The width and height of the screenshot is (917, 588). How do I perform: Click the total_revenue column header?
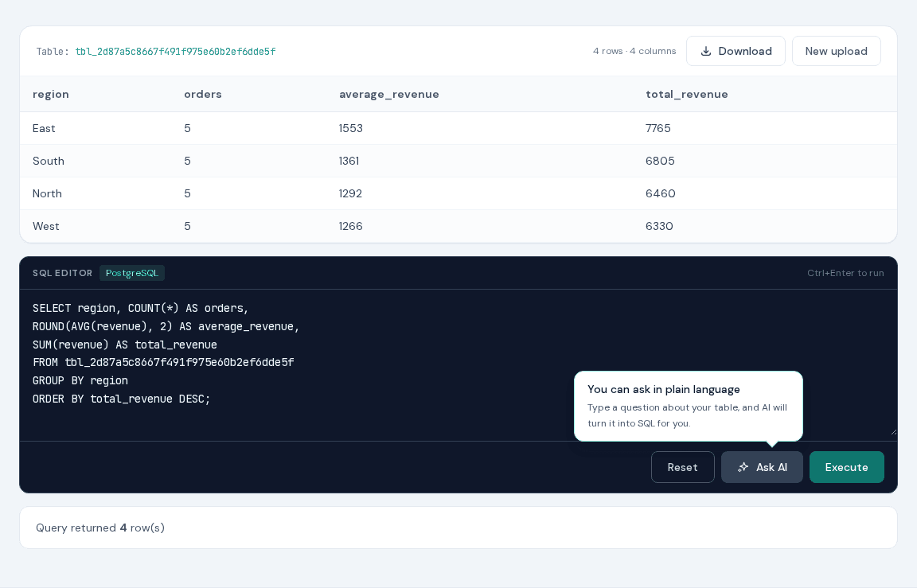click(x=687, y=94)
